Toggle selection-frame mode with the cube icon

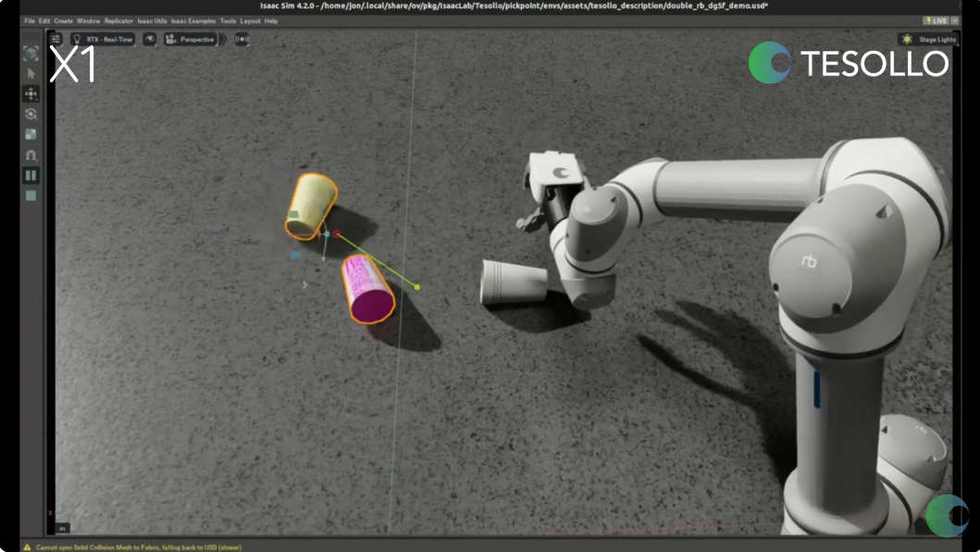[29, 55]
